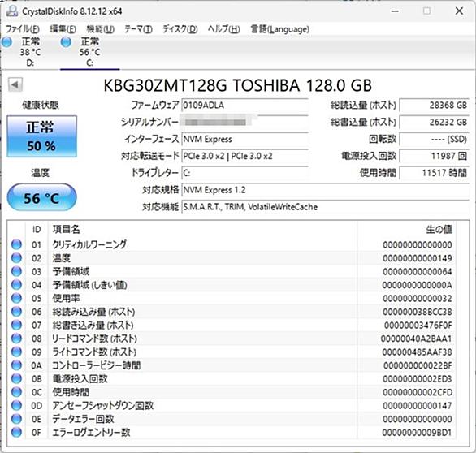Screen dimensions: 476x453
Task: Click the 対応規格 field NVM Express 1.2
Action: 326,190
